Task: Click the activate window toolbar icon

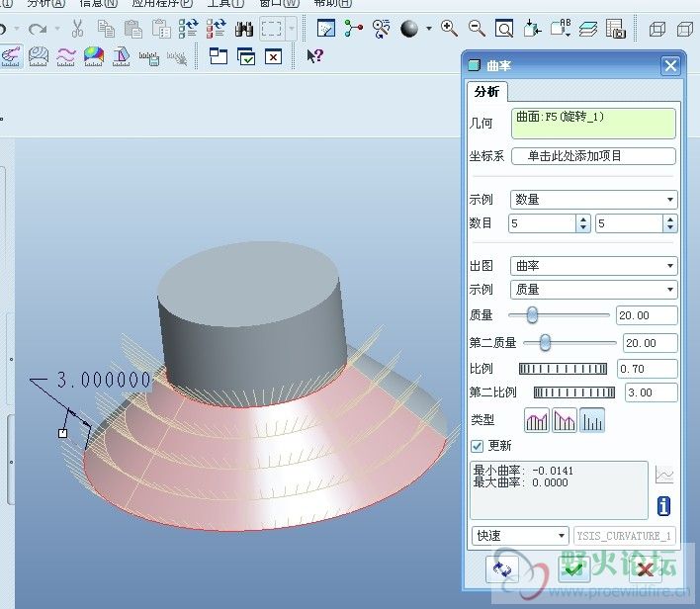Action: (x=246, y=57)
